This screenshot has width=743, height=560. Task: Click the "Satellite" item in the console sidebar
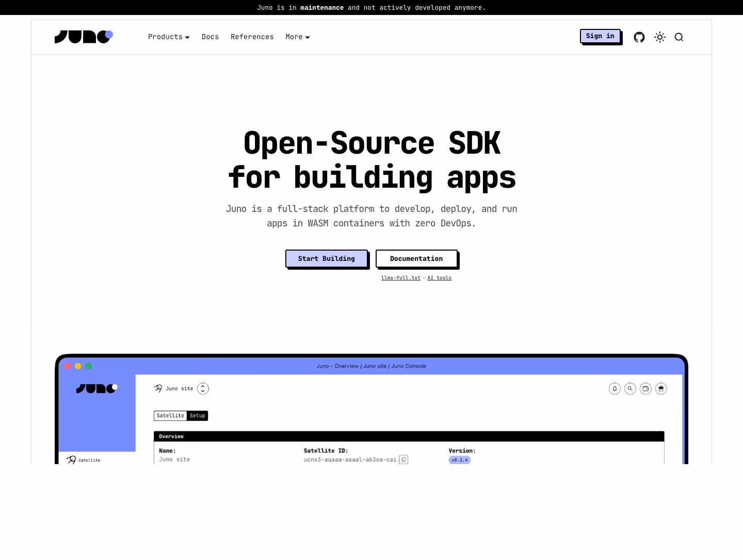point(84,459)
